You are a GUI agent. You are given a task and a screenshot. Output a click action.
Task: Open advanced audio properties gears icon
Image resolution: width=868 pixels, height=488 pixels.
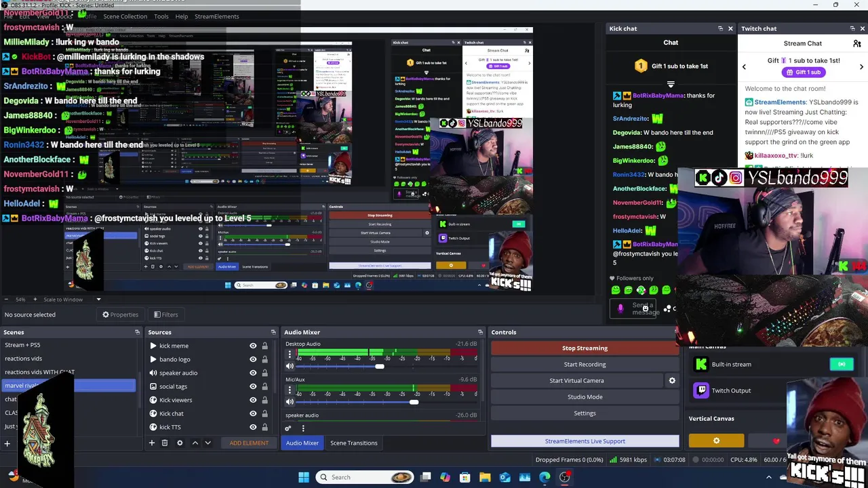[288, 428]
